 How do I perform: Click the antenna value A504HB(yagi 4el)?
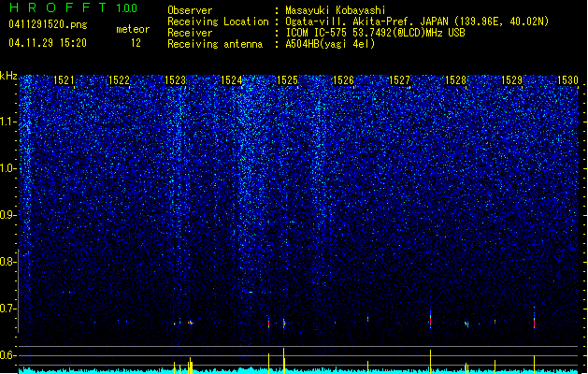[330, 44]
